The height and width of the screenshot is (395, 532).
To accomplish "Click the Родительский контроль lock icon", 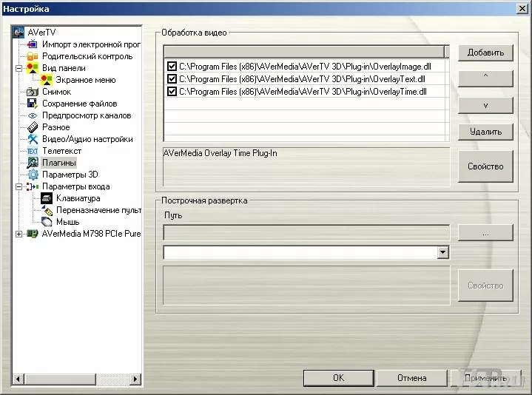I will coord(33,56).
